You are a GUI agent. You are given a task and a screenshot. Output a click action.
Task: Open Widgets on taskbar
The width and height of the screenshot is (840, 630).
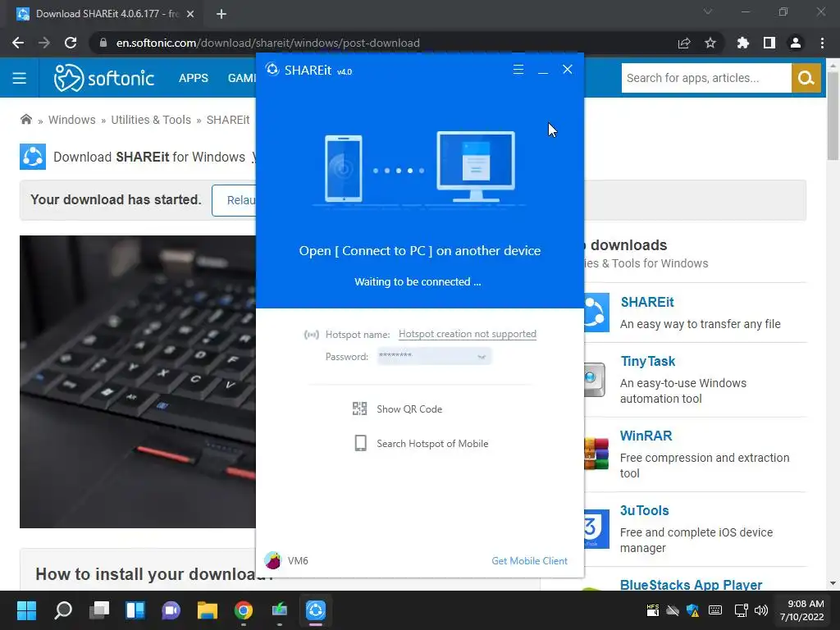135,610
